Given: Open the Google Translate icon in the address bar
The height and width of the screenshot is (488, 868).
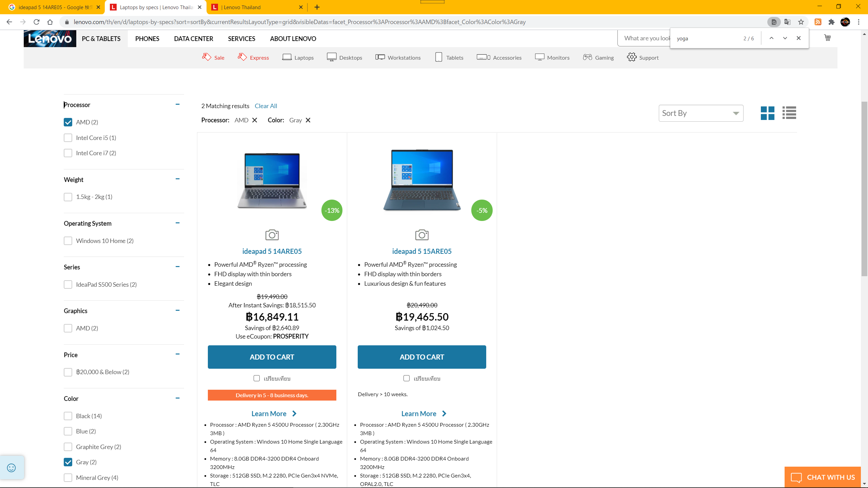Looking at the screenshot, I should point(787,22).
